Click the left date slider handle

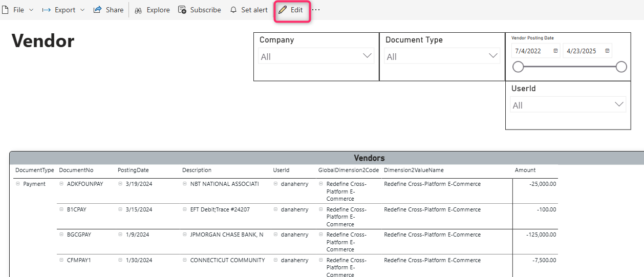pyautogui.click(x=518, y=67)
